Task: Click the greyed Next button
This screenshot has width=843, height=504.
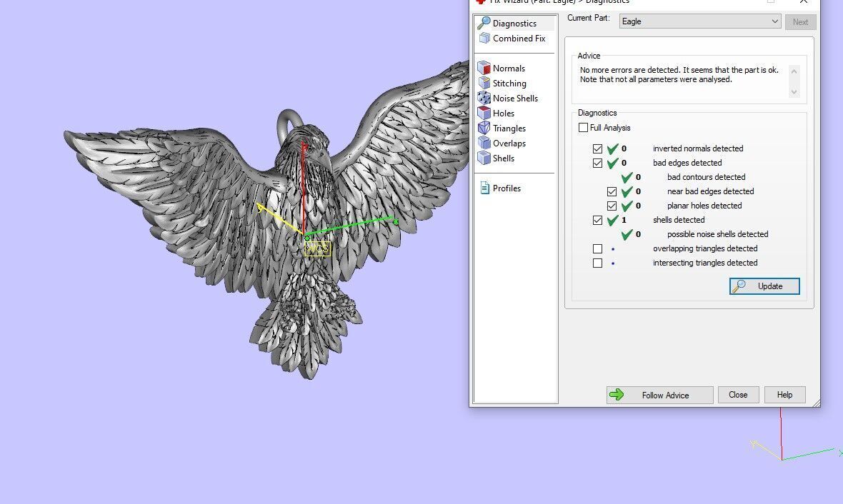Action: (x=800, y=22)
